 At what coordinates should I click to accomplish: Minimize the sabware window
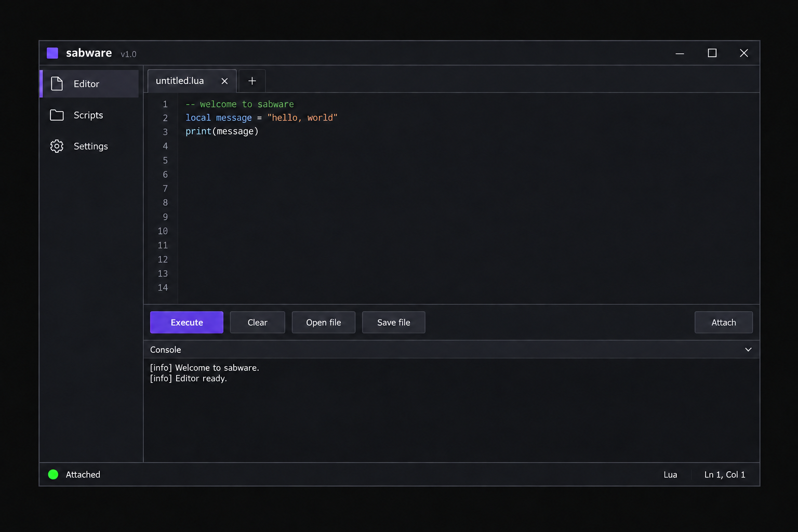tap(680, 53)
